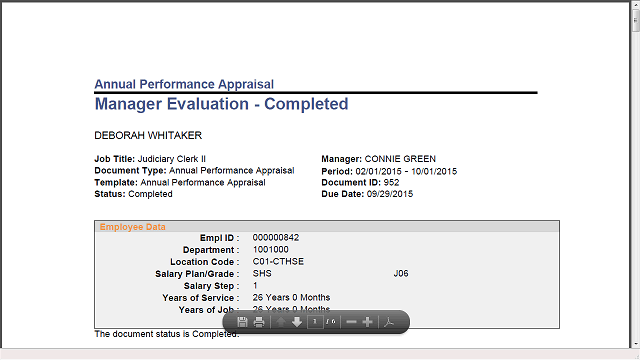This screenshot has width=640, height=360.
Task: Select Empl ID value 000000842
Action: point(276,238)
